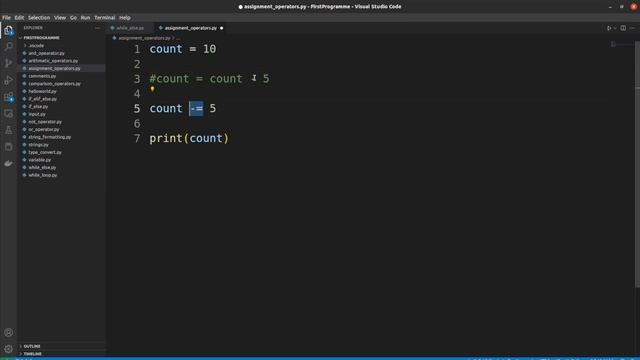Click the editor vertical scrollbar
Viewport: 640px width, 360px height.
(637, 163)
